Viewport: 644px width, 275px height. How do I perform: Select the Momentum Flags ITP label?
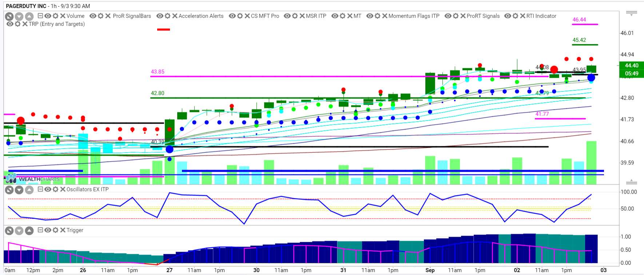coord(414,16)
